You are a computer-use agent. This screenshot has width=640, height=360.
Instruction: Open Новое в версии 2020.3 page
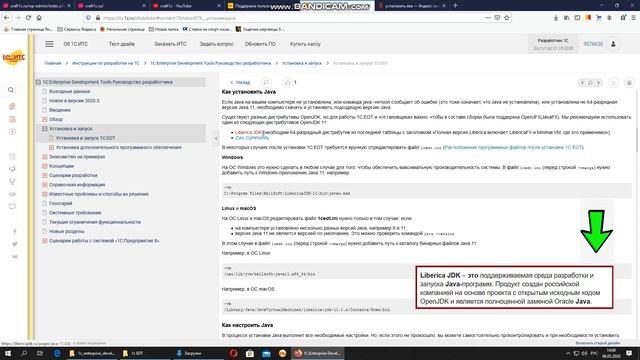coord(74,100)
